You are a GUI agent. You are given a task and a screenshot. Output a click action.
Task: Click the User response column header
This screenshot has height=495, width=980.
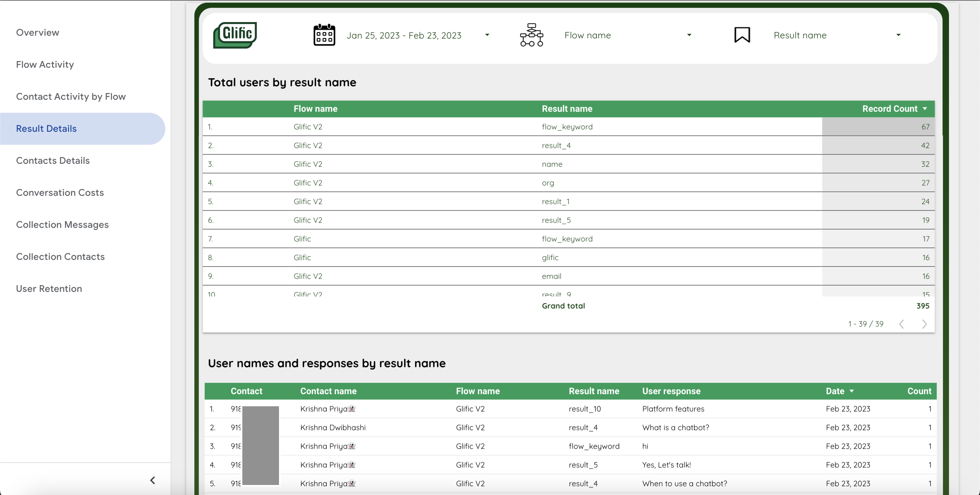[671, 391]
